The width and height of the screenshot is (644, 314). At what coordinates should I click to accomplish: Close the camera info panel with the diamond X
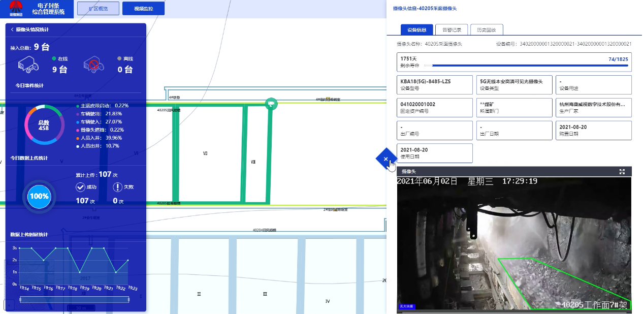coord(385,159)
